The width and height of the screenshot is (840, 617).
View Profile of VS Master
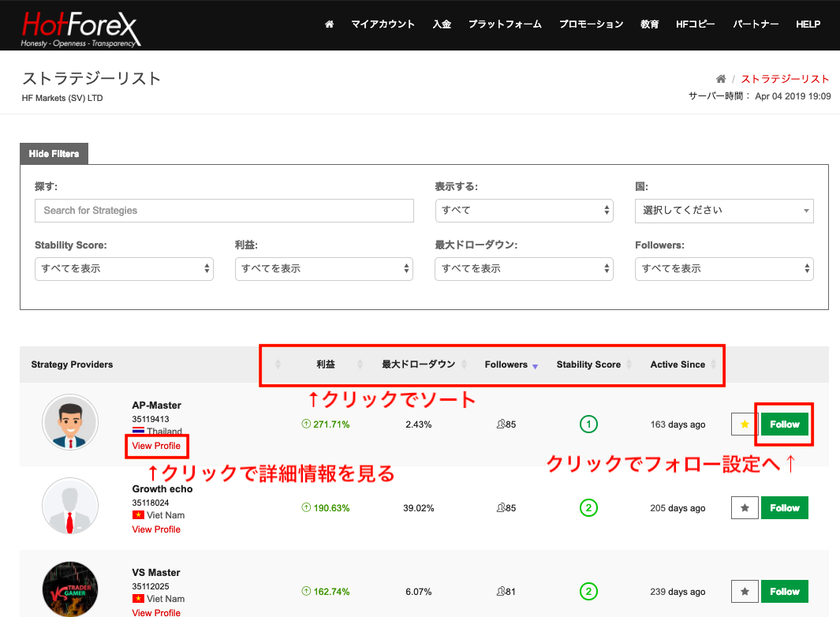click(x=156, y=612)
